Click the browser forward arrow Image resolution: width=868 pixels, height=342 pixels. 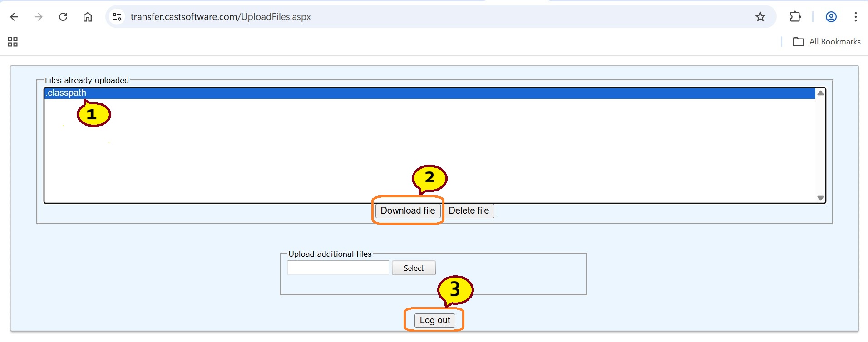tap(39, 17)
